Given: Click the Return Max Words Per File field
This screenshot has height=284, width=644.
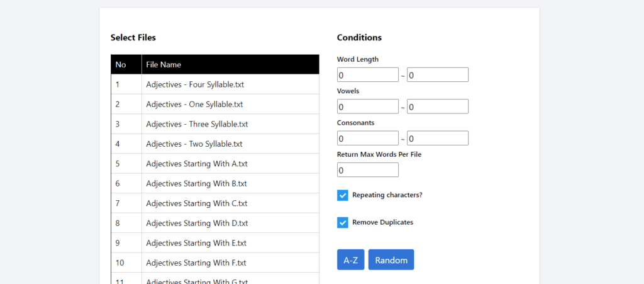Looking at the screenshot, I should pyautogui.click(x=368, y=170).
